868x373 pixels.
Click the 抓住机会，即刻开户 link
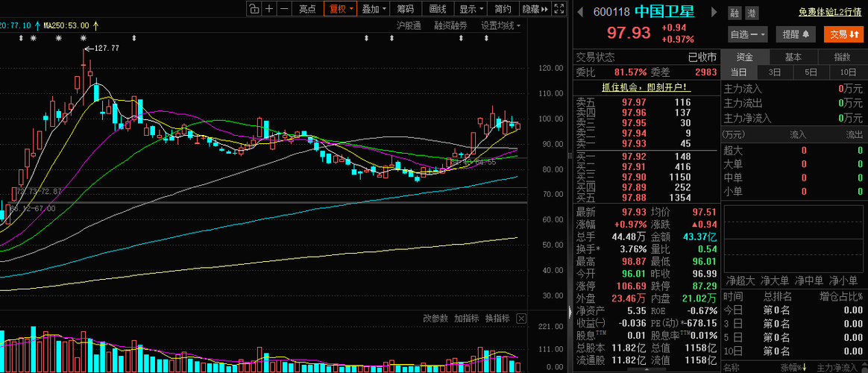647,87
